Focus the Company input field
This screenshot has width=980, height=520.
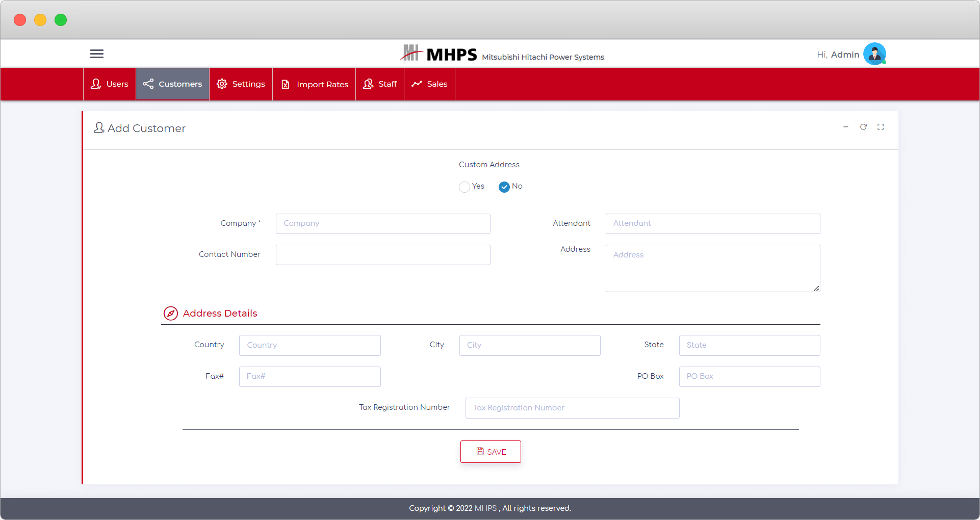(383, 224)
